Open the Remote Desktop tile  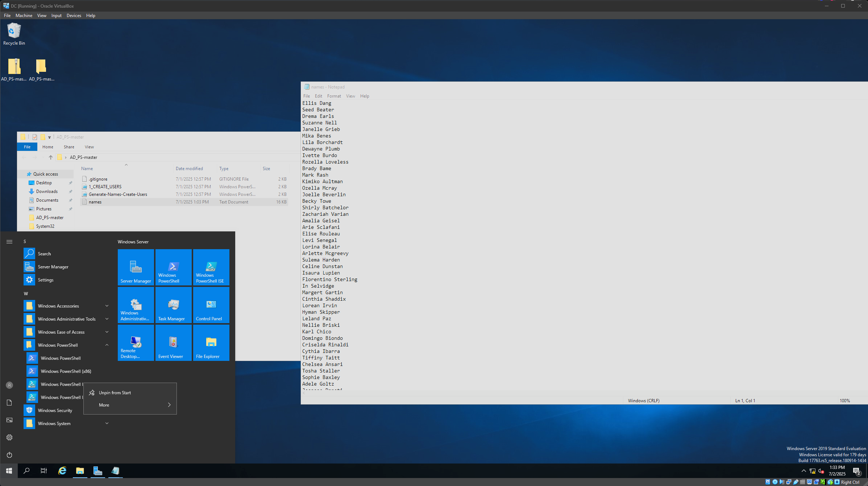pos(136,342)
